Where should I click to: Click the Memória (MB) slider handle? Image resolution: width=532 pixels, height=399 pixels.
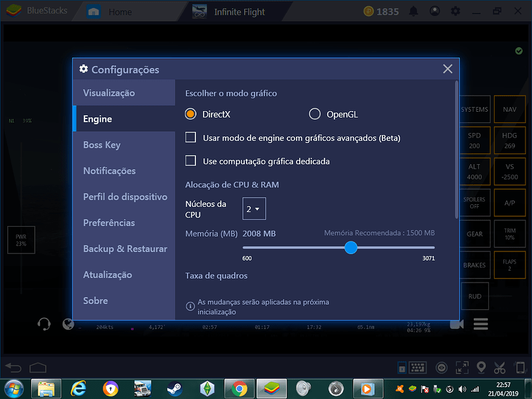(351, 247)
